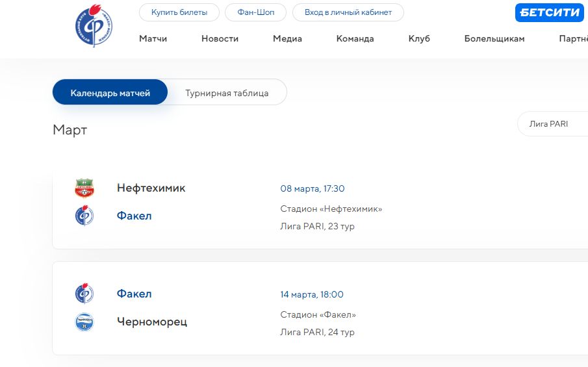Open the Болельщикам menu
Screen dimensions: 588x367
click(x=494, y=38)
